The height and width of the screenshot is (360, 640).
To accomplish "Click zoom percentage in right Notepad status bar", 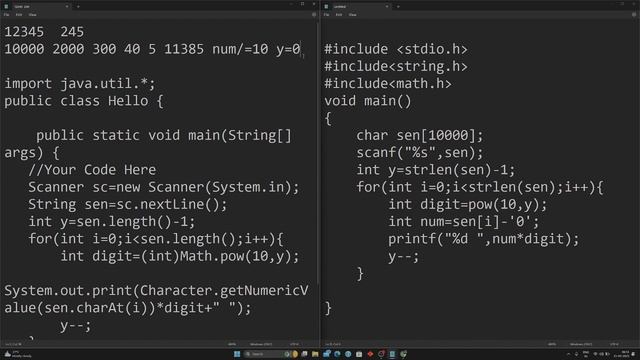I will 552,344.
